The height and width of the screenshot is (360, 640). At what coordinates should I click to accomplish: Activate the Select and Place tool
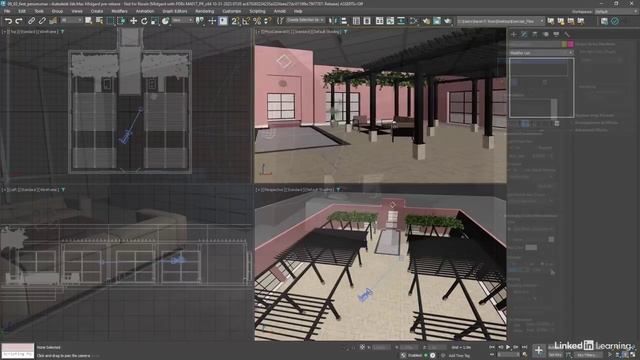pyautogui.click(x=165, y=20)
